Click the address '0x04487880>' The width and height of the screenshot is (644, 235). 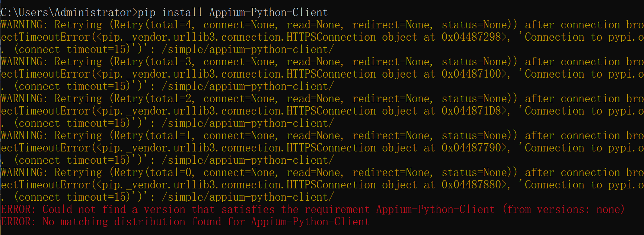pos(474,185)
